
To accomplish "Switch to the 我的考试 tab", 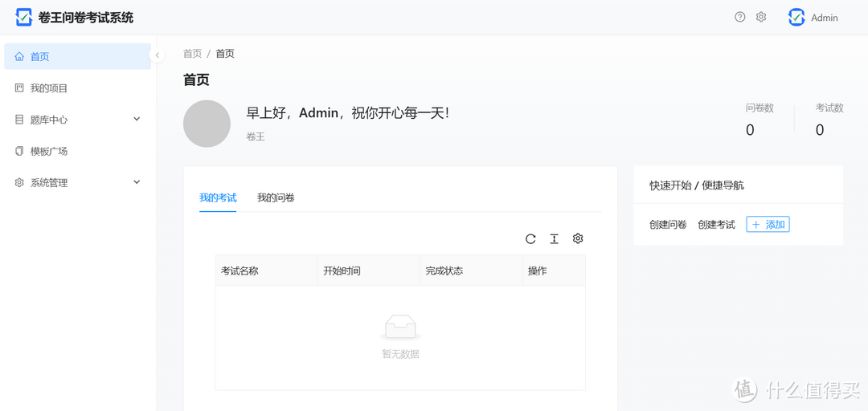I will (218, 197).
